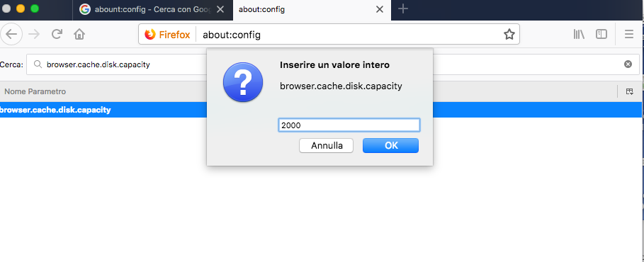Switch to the Google search tab
This screenshot has width=644, height=262.
[147, 9]
